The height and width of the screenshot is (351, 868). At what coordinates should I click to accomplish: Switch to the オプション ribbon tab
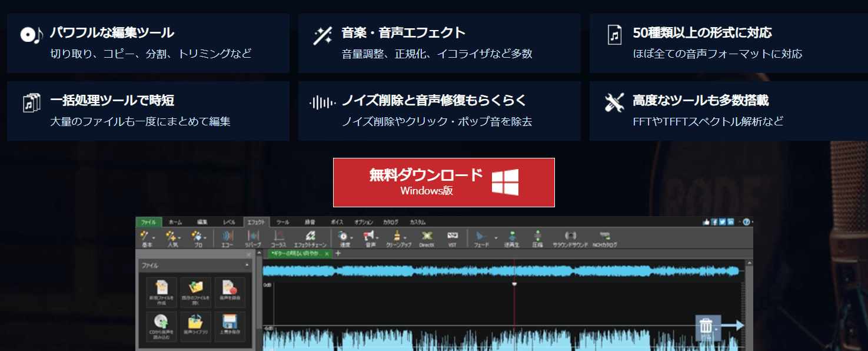[364, 222]
